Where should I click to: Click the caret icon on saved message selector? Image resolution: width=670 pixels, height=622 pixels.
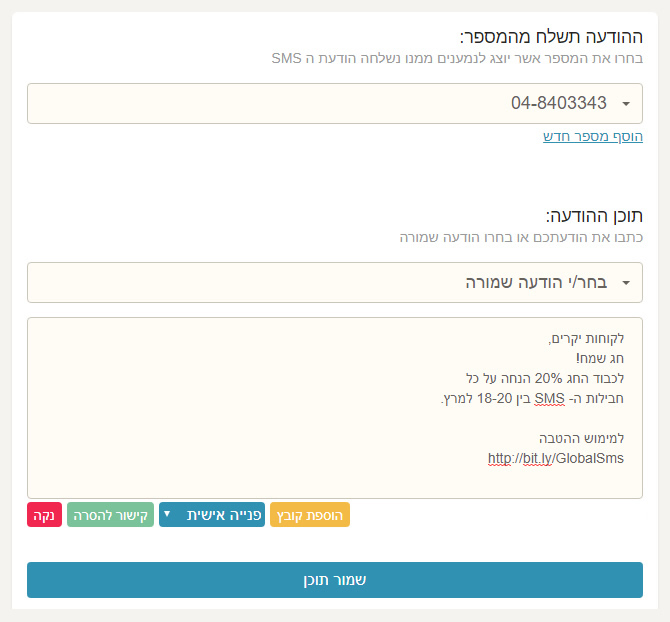626,283
